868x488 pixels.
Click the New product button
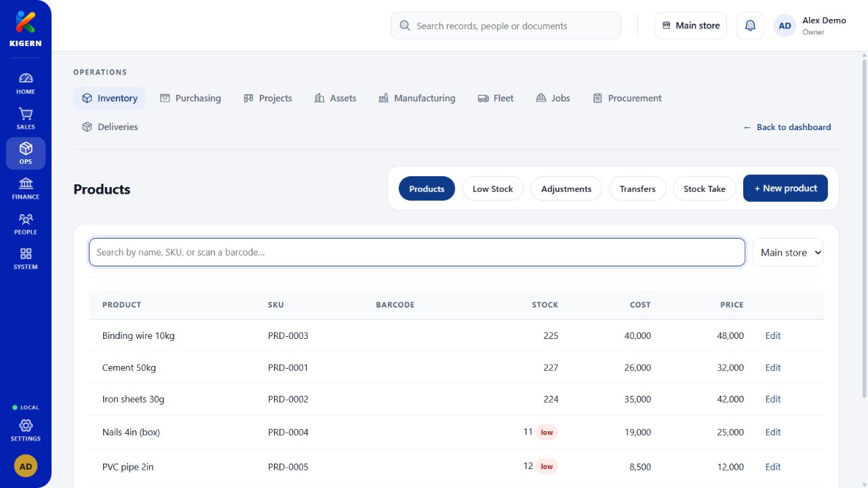pyautogui.click(x=785, y=188)
